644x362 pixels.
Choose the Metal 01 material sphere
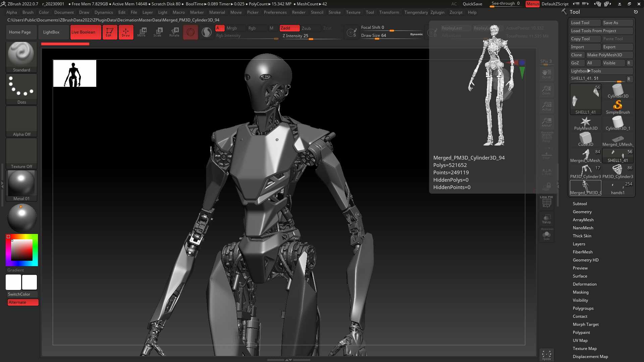21,186
